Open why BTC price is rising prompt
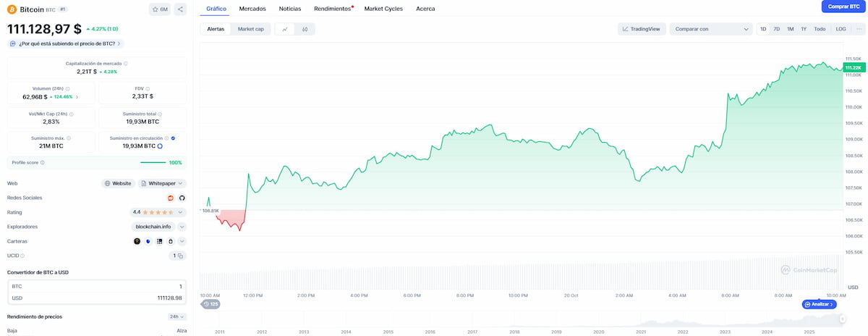This screenshot has width=868, height=336. (66, 43)
